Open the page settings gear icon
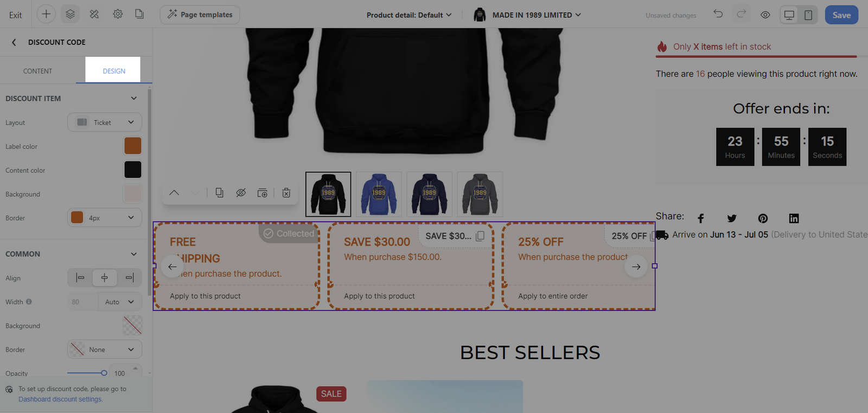 point(118,14)
